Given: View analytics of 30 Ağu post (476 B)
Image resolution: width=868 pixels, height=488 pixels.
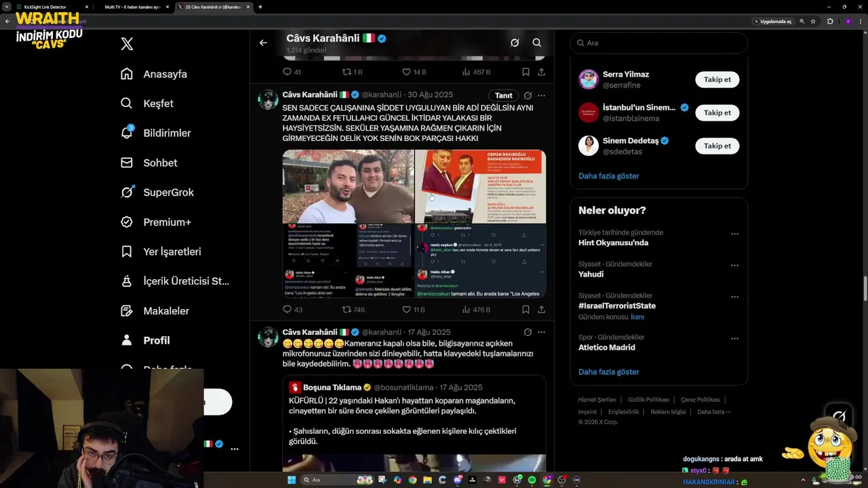Looking at the screenshot, I should (x=476, y=310).
